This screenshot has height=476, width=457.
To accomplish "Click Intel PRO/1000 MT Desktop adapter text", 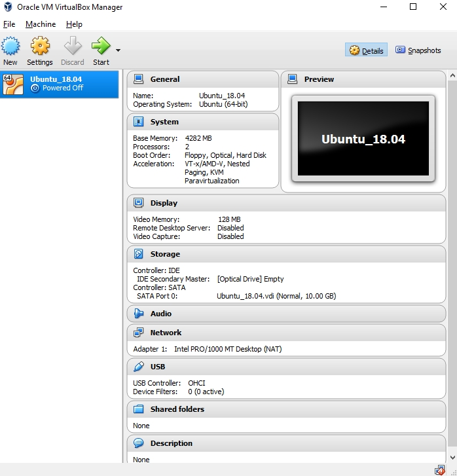I will [228, 349].
